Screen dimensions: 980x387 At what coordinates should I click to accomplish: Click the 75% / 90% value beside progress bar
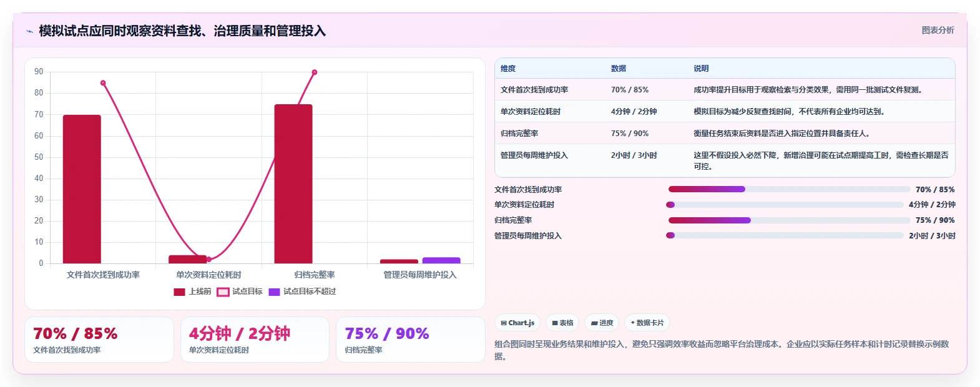click(x=935, y=220)
